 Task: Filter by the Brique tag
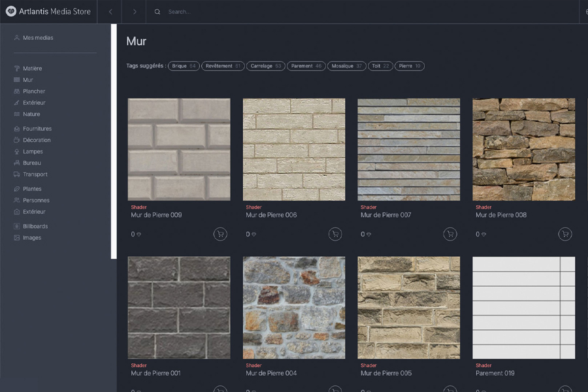[x=184, y=66]
